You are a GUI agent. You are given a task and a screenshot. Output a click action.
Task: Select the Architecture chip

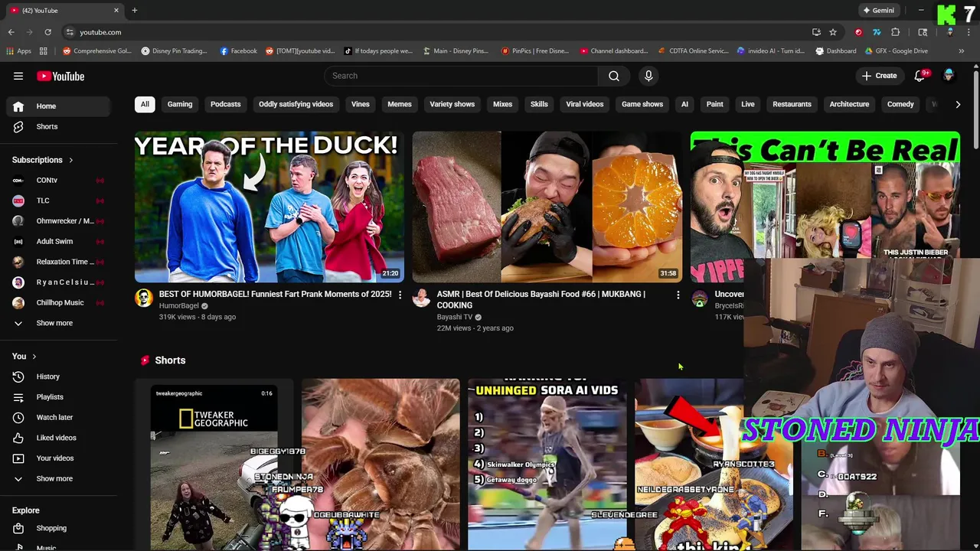(849, 104)
